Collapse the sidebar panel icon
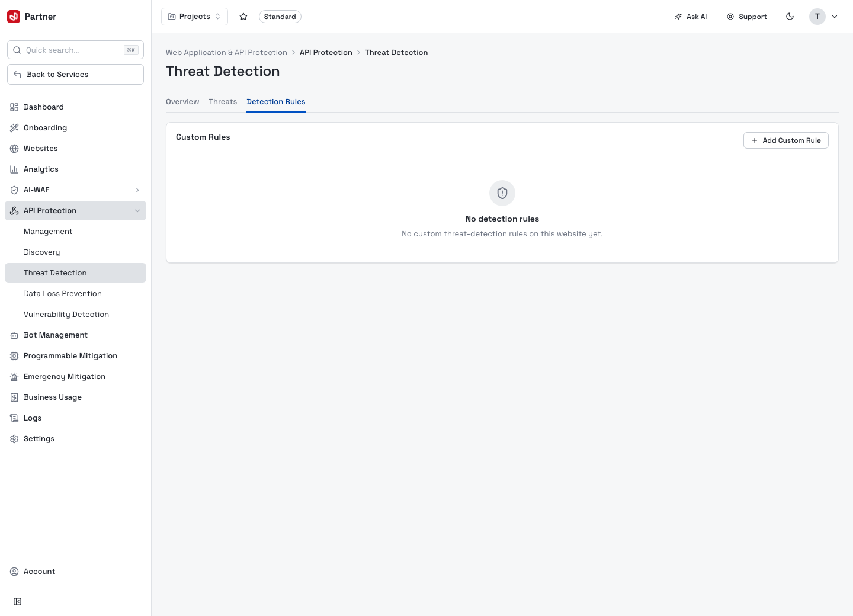The height and width of the screenshot is (616, 853). 18,602
